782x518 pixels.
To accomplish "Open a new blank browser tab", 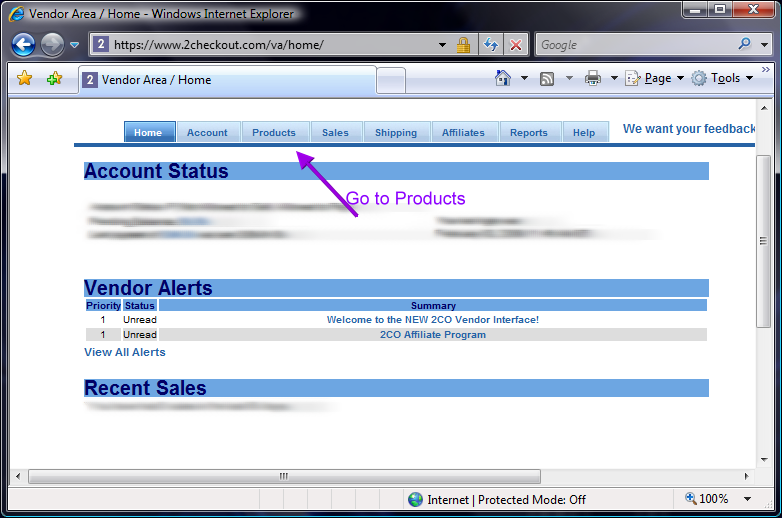I will 391,81.
